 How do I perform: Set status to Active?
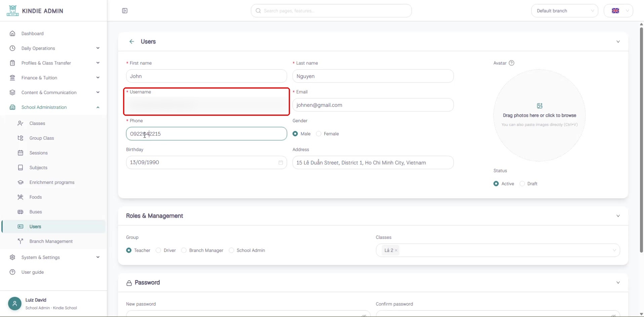tap(496, 184)
